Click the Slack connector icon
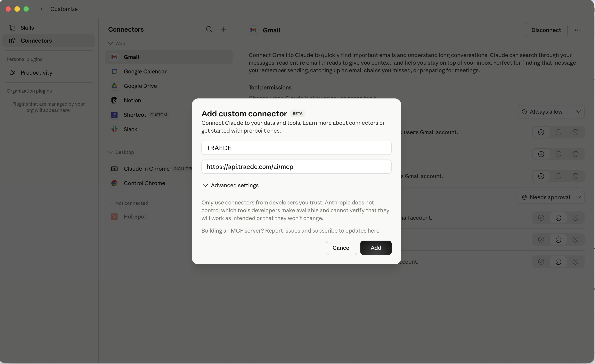Screen dimensions: 595x364 (114, 129)
